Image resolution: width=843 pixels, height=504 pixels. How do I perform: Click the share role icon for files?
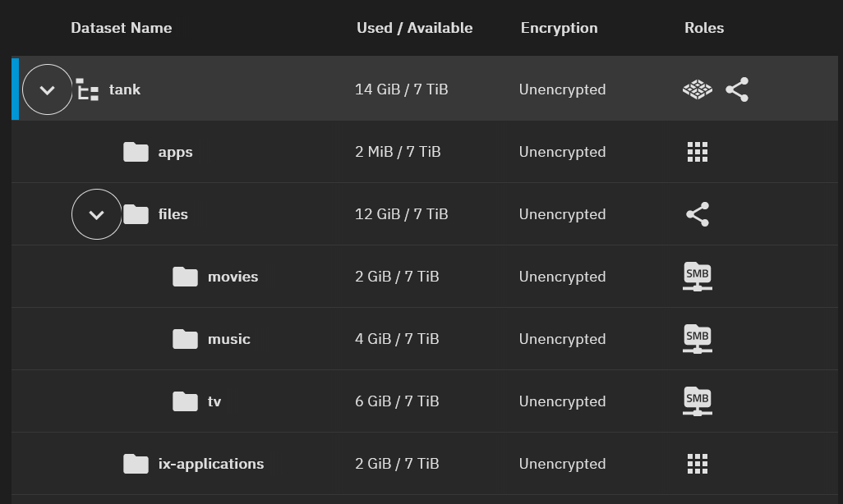698,214
